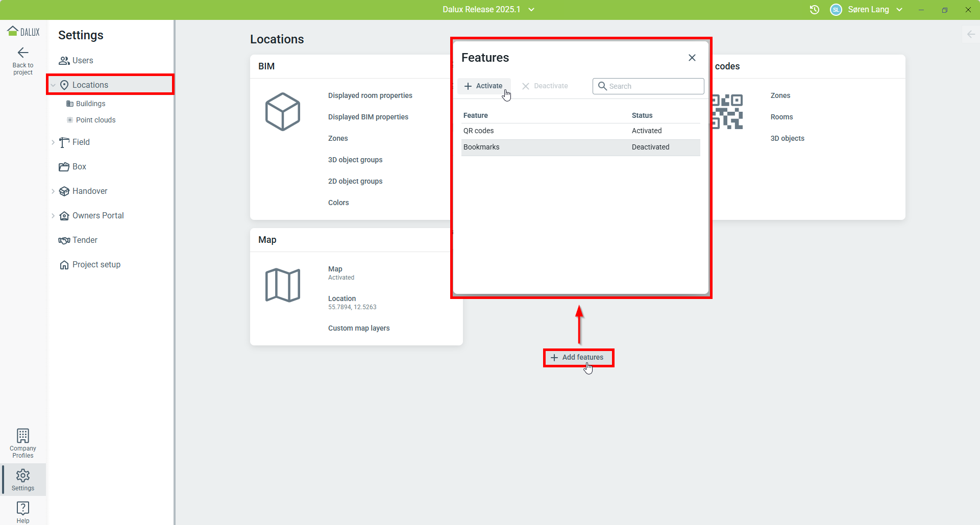Close the Features dialog

pos(692,58)
